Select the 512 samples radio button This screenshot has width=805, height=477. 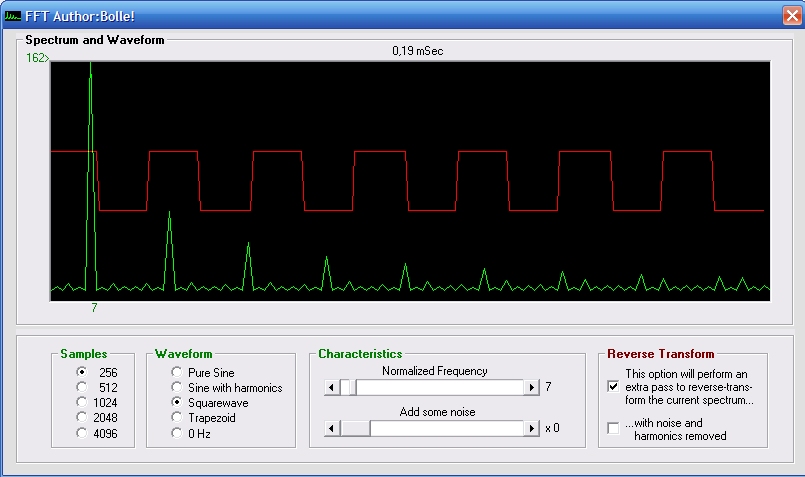point(82,387)
